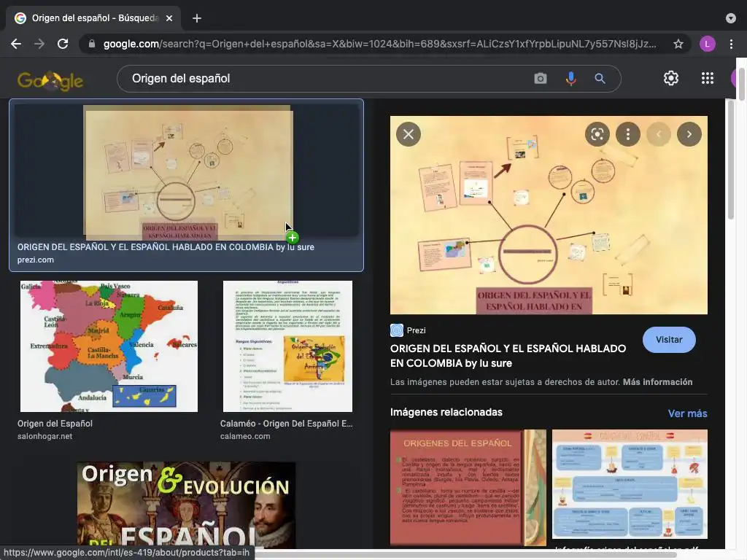Open the preview image options menu
This screenshot has width=747, height=560.
[628, 134]
